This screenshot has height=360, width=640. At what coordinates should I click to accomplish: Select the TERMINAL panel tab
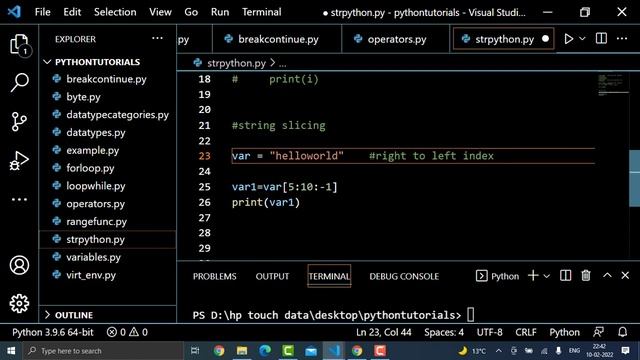(329, 276)
